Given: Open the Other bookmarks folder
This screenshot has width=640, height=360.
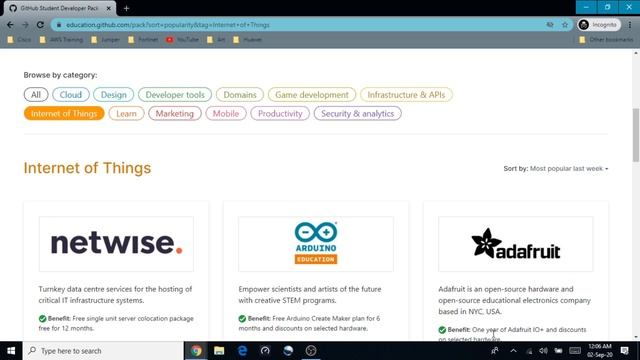Looking at the screenshot, I should coord(607,40).
